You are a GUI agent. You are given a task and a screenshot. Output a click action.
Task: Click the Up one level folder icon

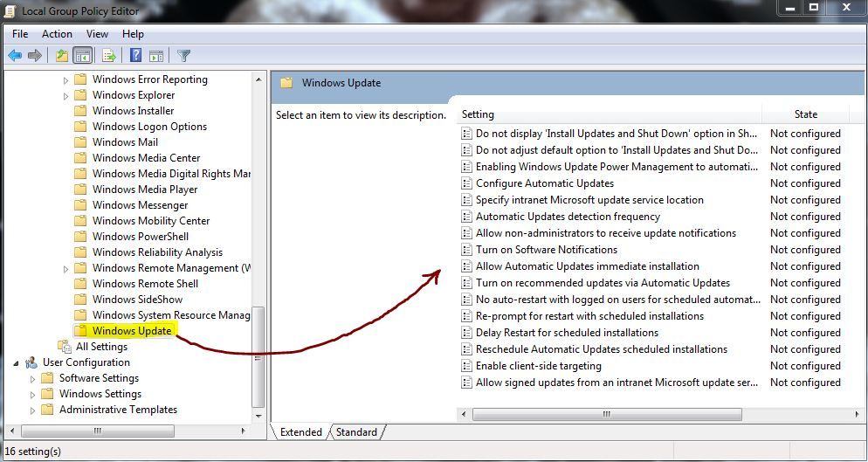click(x=61, y=55)
